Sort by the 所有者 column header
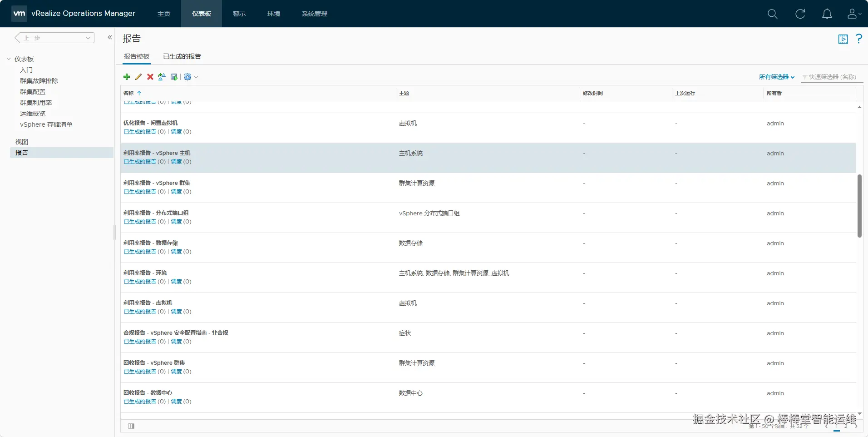 774,93
